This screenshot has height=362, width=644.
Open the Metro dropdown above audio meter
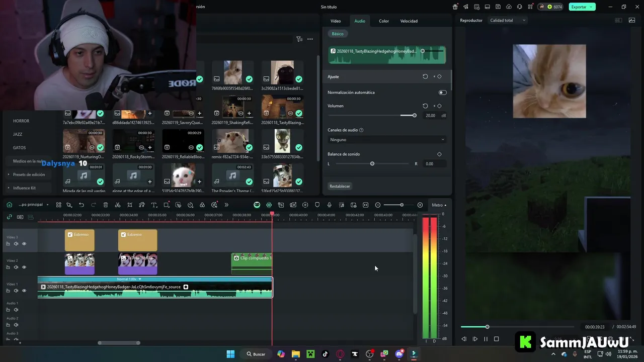click(439, 205)
